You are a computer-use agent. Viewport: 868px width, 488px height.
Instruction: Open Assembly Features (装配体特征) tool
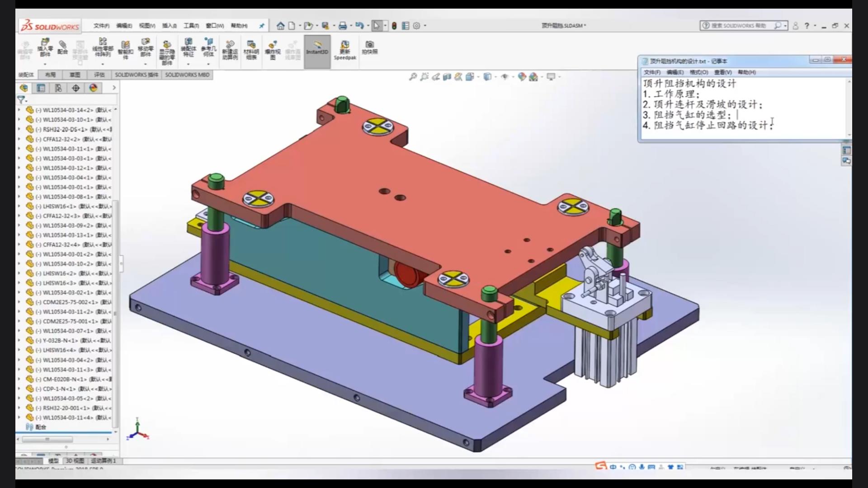pyautogui.click(x=189, y=47)
